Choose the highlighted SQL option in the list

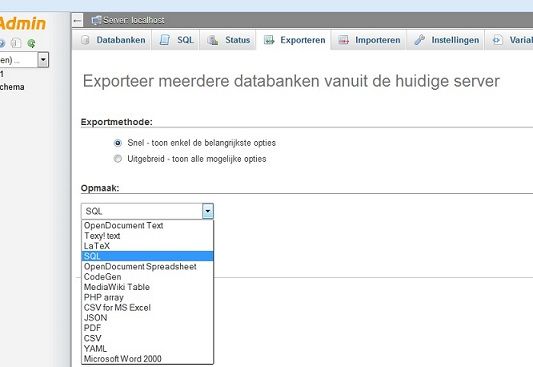point(148,256)
